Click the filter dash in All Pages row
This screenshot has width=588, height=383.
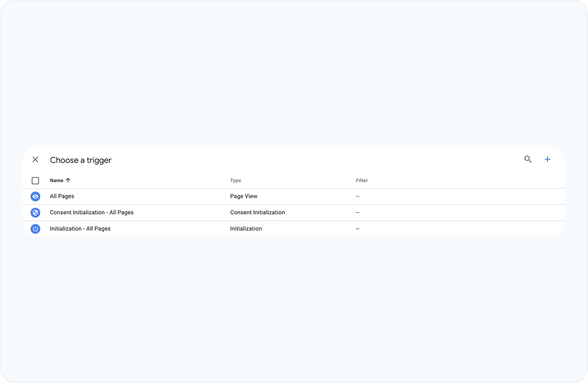click(358, 196)
